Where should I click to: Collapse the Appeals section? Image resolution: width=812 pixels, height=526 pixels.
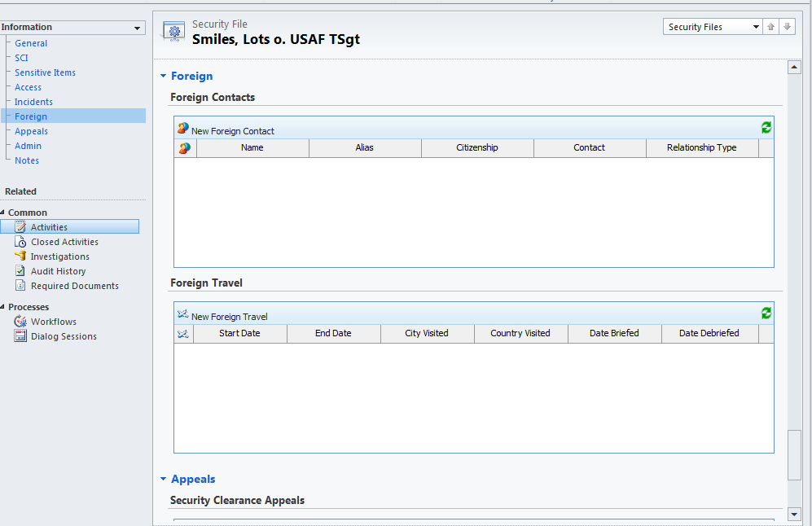tap(164, 480)
